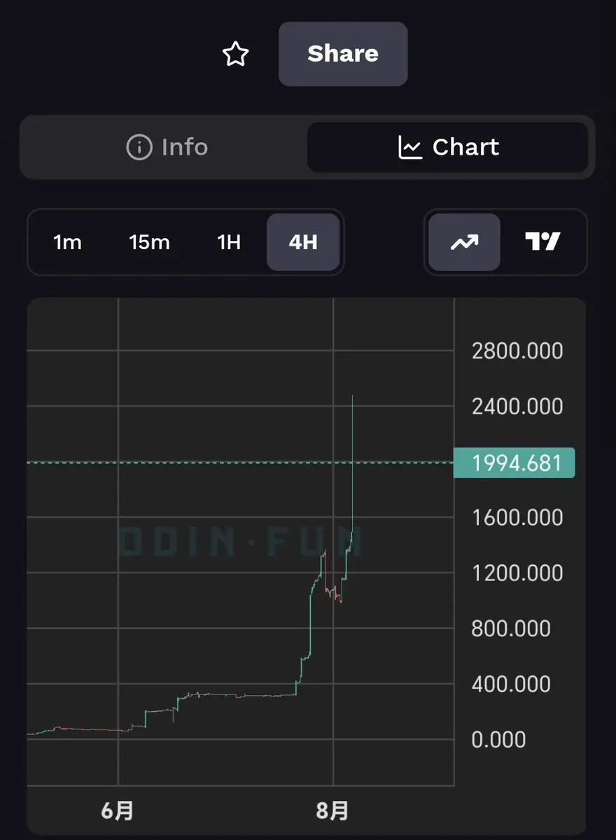Click the tall green candle wick peak

(x=352, y=397)
